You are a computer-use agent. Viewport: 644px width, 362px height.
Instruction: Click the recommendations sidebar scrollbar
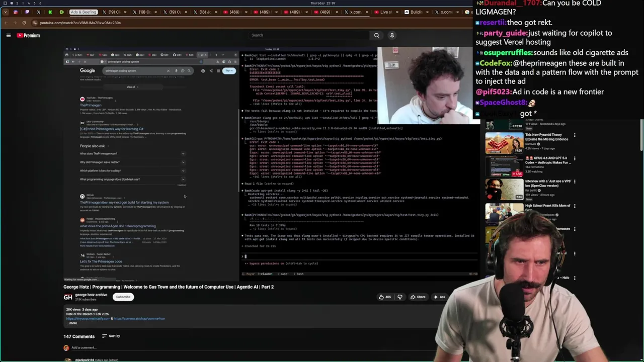coord(642,136)
